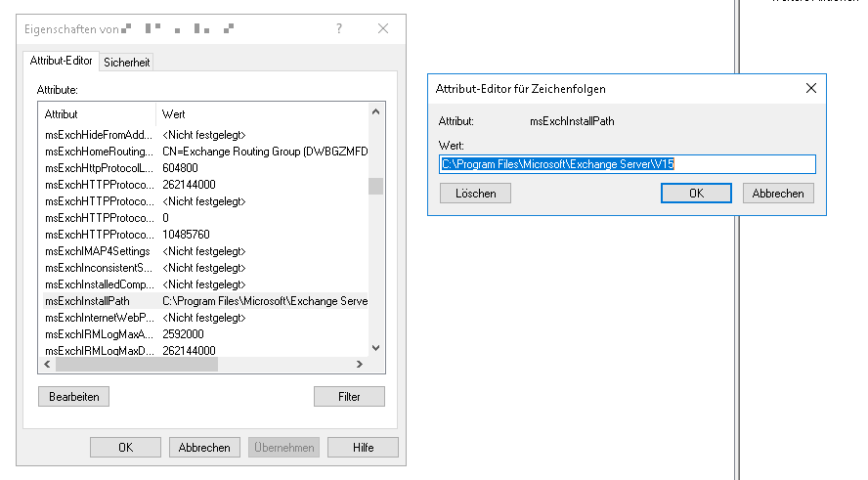
Task: Close the Attribut-Editor für Zeichenfolgen dialog
Action: click(x=810, y=88)
